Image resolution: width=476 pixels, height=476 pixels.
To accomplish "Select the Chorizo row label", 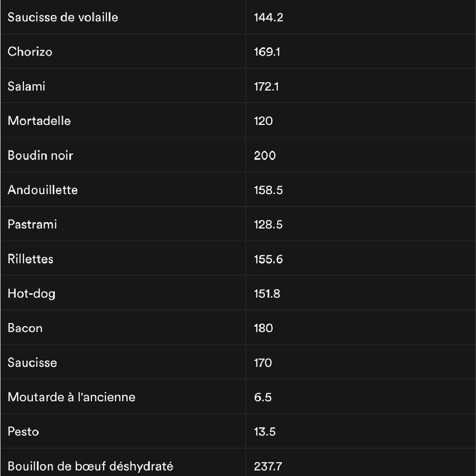I will (x=30, y=52).
